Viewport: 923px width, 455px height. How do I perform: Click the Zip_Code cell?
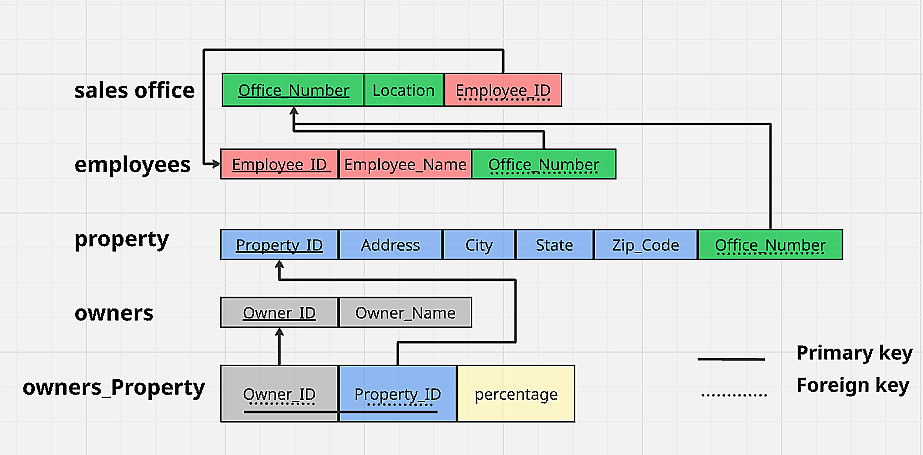(646, 244)
